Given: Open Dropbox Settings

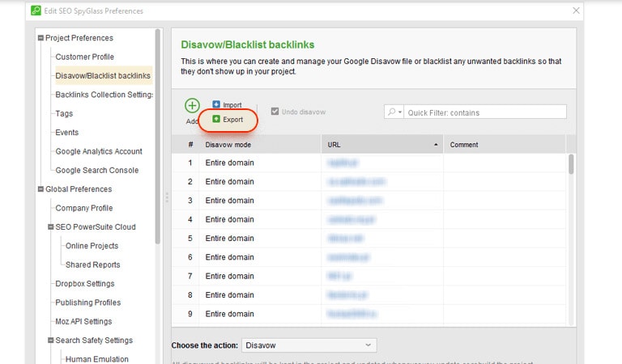Looking at the screenshot, I should pos(84,284).
